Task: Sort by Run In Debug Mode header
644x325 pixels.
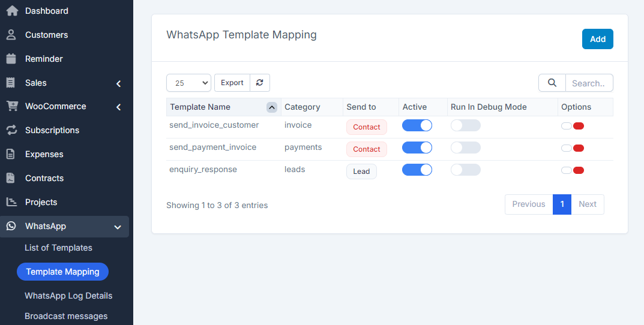Action: pyautogui.click(x=502, y=107)
